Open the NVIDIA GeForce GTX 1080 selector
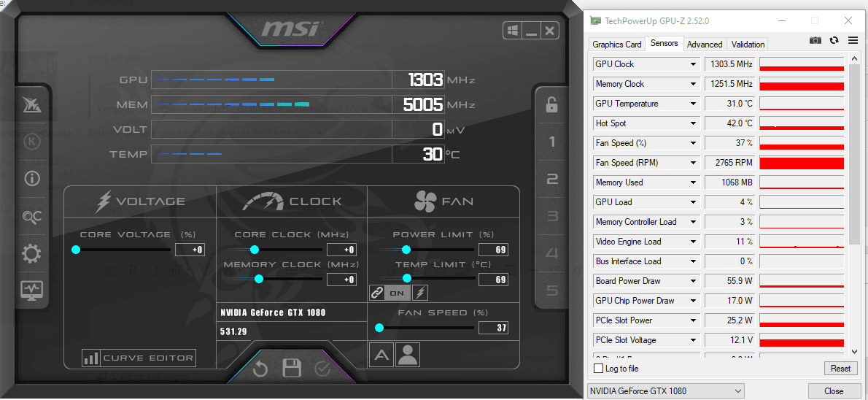Screen dimensions: 868x400 665,391
